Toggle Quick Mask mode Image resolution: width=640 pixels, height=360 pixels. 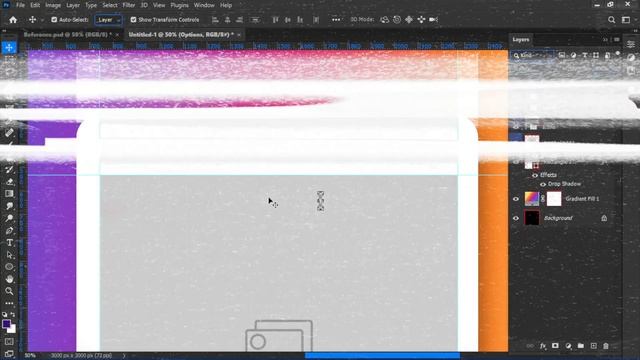coord(9,341)
